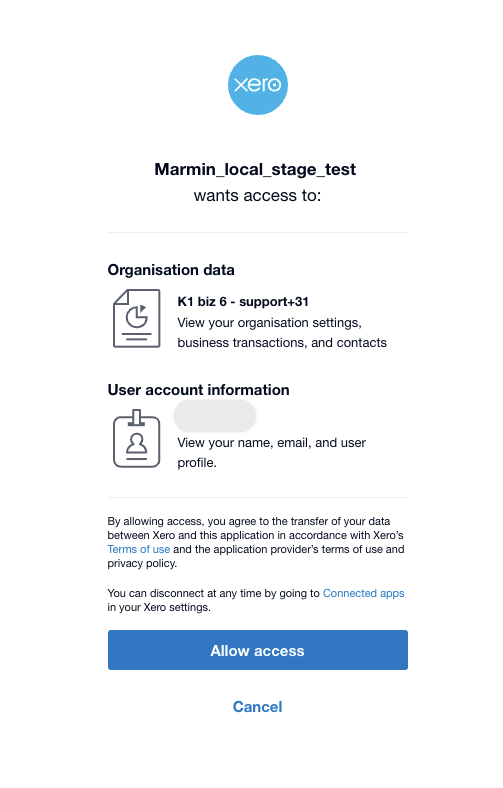This screenshot has height=788, width=503.
Task: Click the organisation data report icon
Action: [137, 318]
